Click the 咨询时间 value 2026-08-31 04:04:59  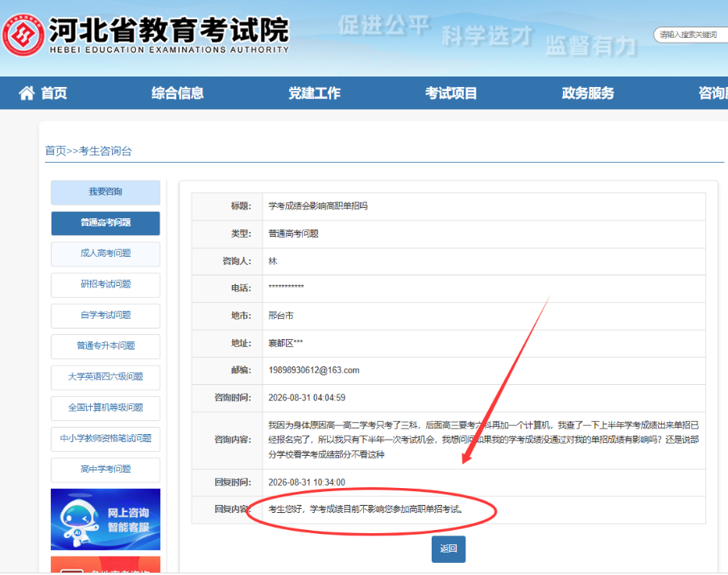click(307, 398)
